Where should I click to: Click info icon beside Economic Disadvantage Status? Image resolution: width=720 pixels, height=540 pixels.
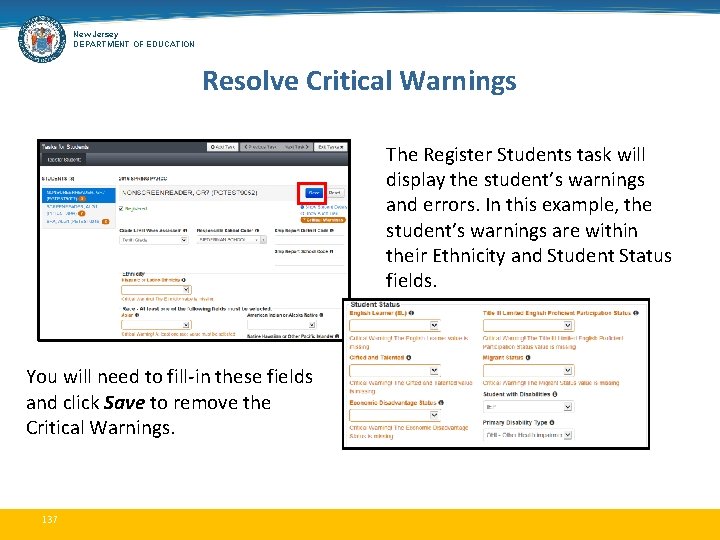tap(441, 403)
